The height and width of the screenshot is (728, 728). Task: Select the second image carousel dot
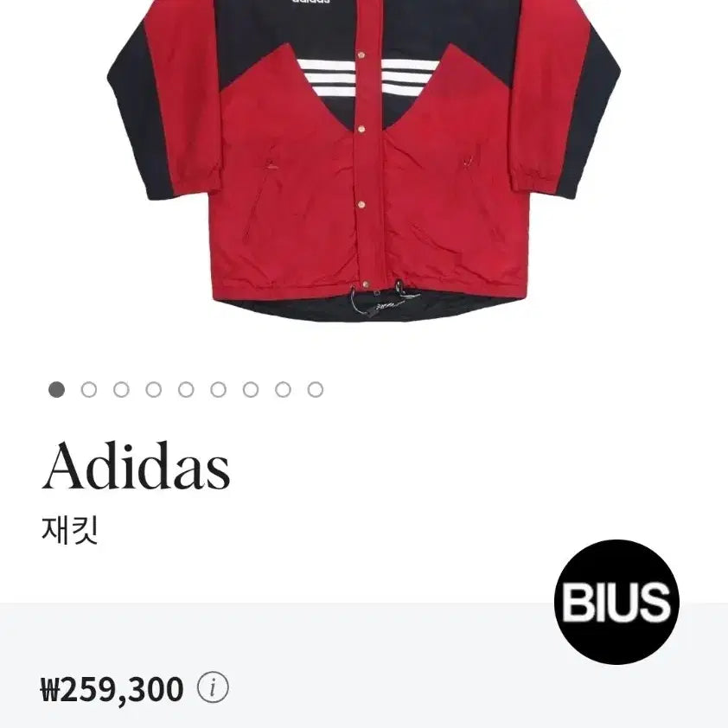[x=89, y=390]
